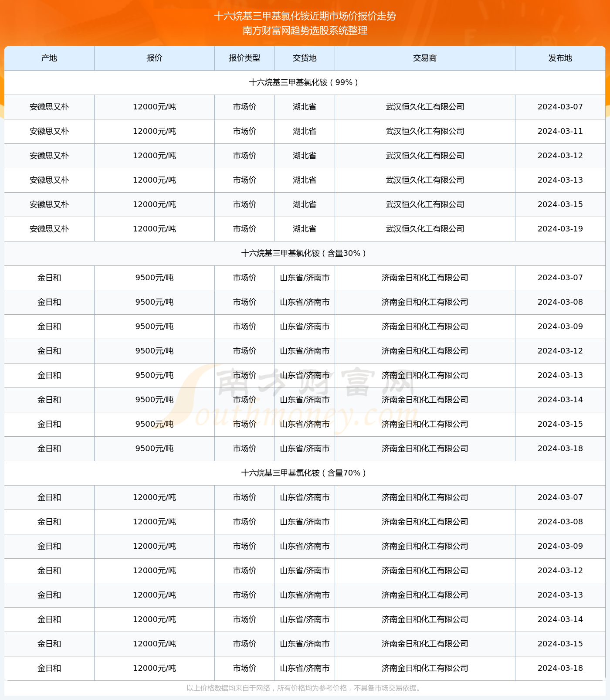Click 2024-03-15 in the 含量30% section

560,424
